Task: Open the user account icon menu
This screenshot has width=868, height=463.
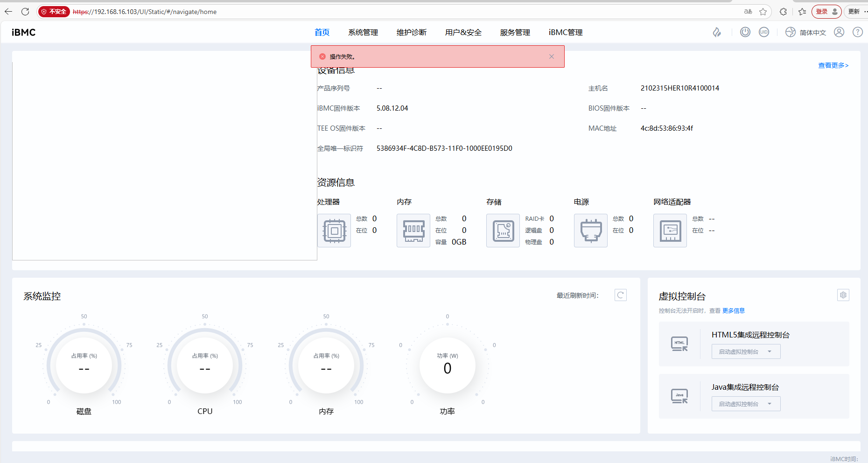Action: pyautogui.click(x=839, y=32)
